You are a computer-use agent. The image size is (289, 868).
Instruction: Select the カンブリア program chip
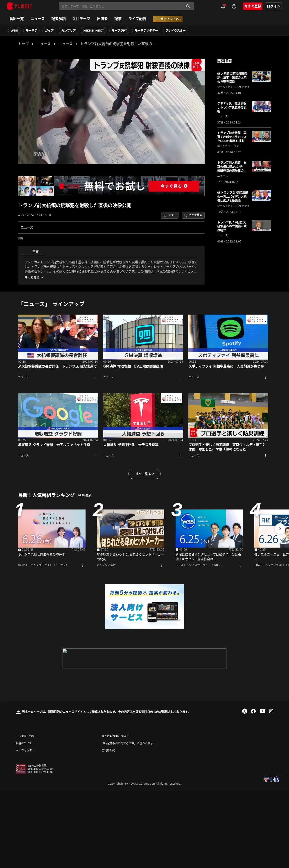pyautogui.click(x=68, y=31)
